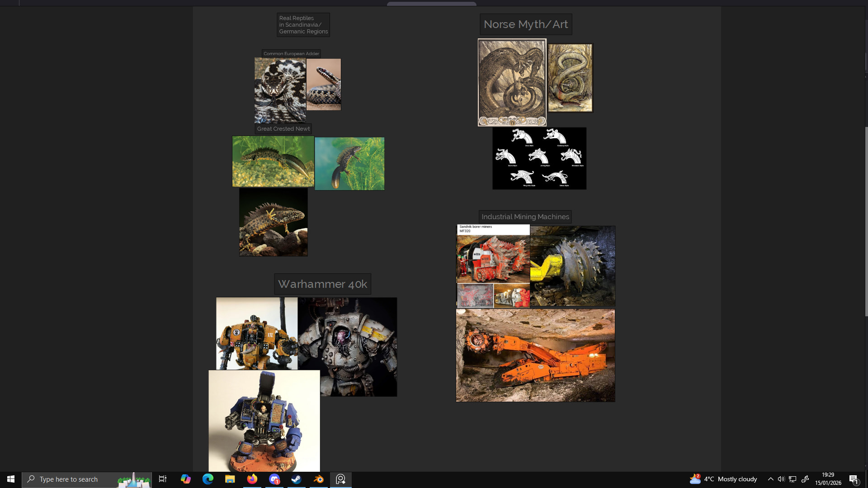
Task: Switch to the Firefox taskbar icon
Action: pyautogui.click(x=252, y=479)
